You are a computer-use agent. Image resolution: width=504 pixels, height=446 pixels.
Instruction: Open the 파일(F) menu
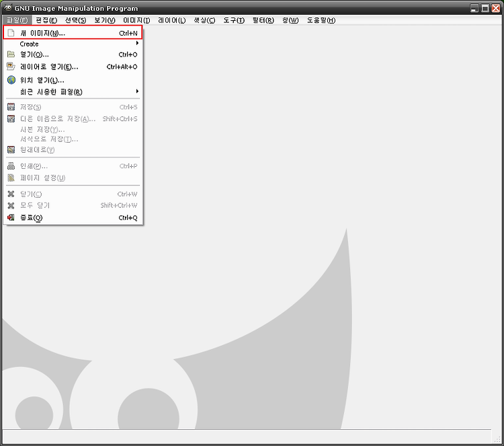(17, 20)
